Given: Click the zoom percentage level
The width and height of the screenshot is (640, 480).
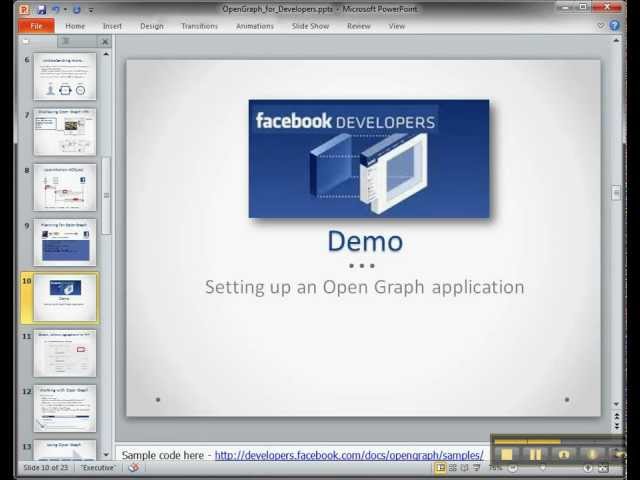Looking at the screenshot, I should coord(495,468).
